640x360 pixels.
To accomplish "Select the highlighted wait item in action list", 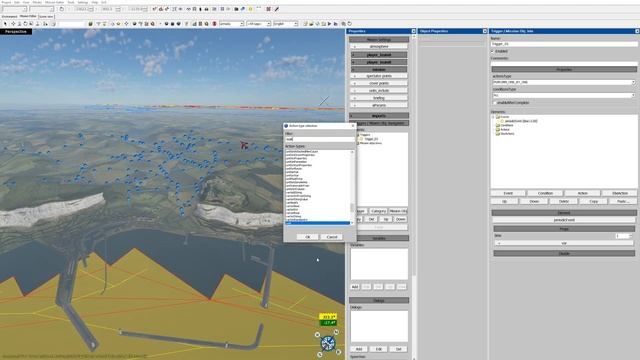I will tap(317, 223).
